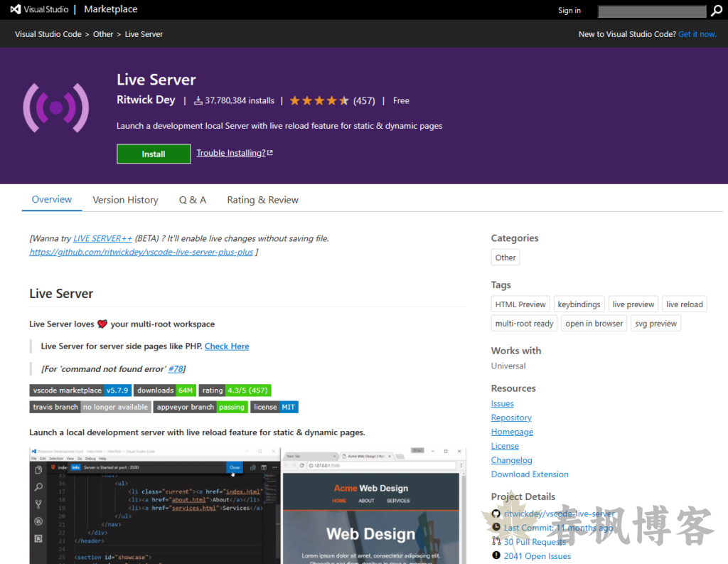Click license MIT badge
Screen dimensions: 728x564
tap(274, 407)
